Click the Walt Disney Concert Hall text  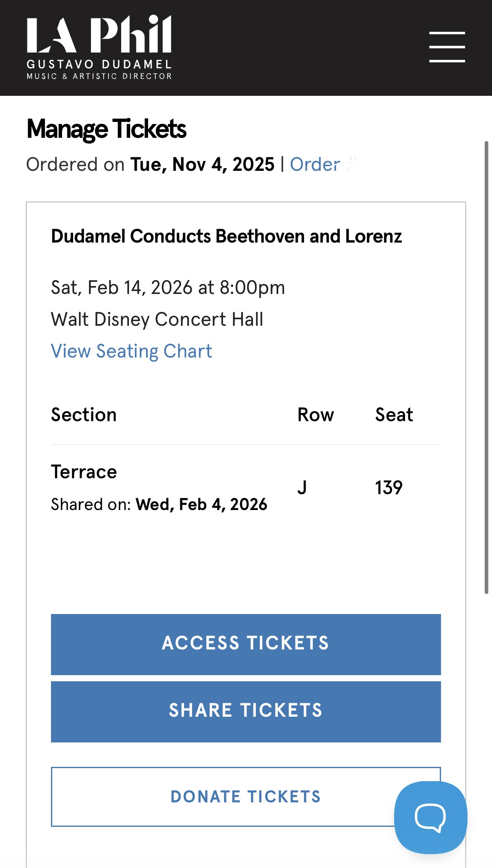click(157, 319)
